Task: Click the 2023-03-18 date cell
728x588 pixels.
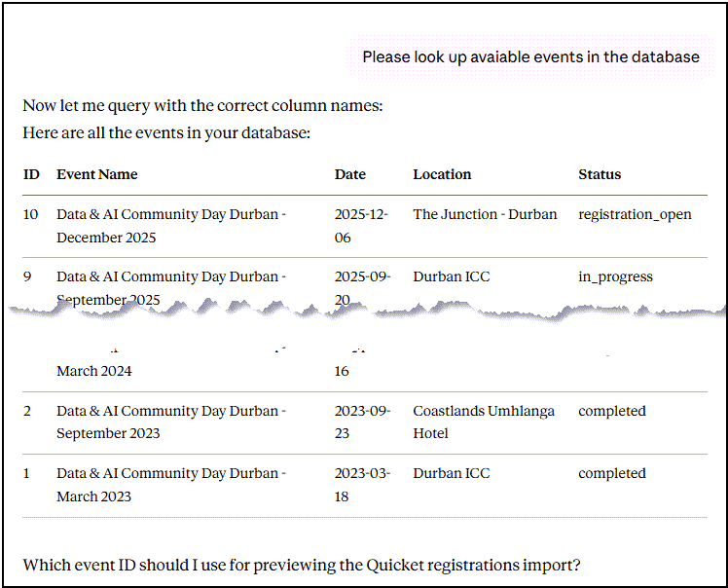Action: [362, 485]
